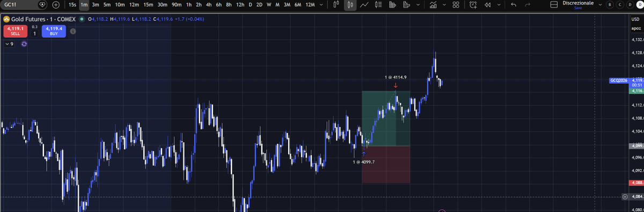644x212 pixels.
Task: Select the volume footprint chart style icon
Action: (392, 5)
